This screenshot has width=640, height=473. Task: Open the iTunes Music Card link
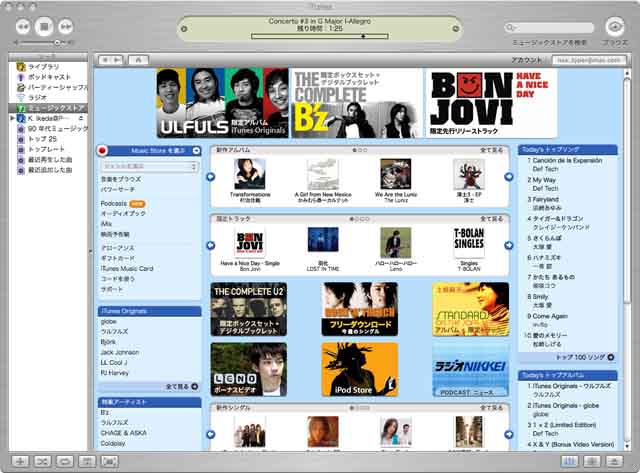[127, 269]
